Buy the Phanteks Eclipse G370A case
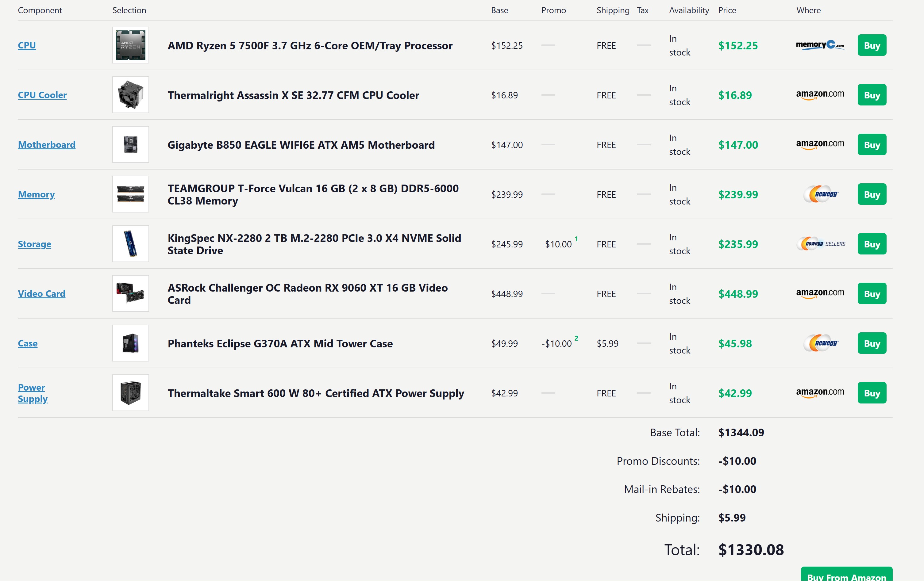Image resolution: width=924 pixels, height=581 pixels. point(872,343)
